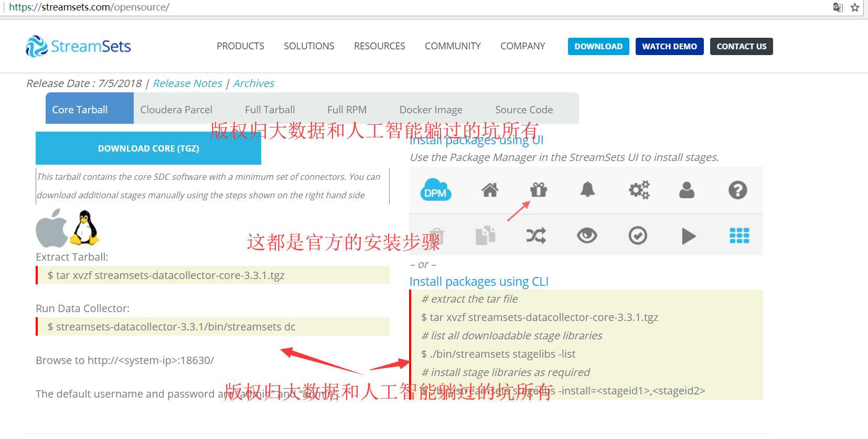868x439 pixels.
Task: Switch to the Cloudera Parcel tab
Action: 176,110
